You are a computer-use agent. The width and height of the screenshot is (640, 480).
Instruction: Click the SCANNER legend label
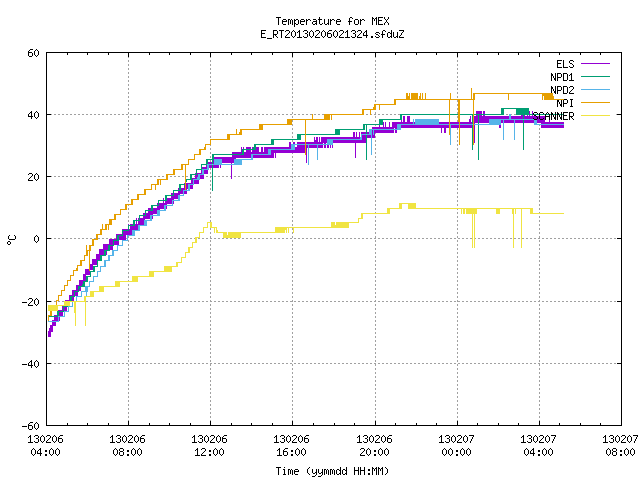[553, 116]
